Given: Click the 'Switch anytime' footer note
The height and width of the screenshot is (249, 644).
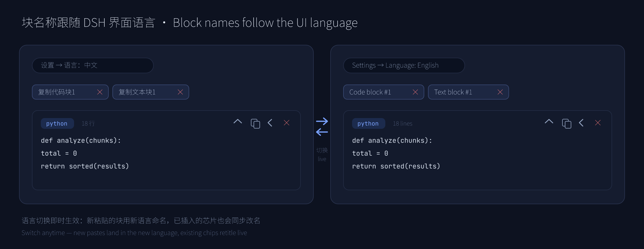Looking at the screenshot, I should click(x=134, y=233).
